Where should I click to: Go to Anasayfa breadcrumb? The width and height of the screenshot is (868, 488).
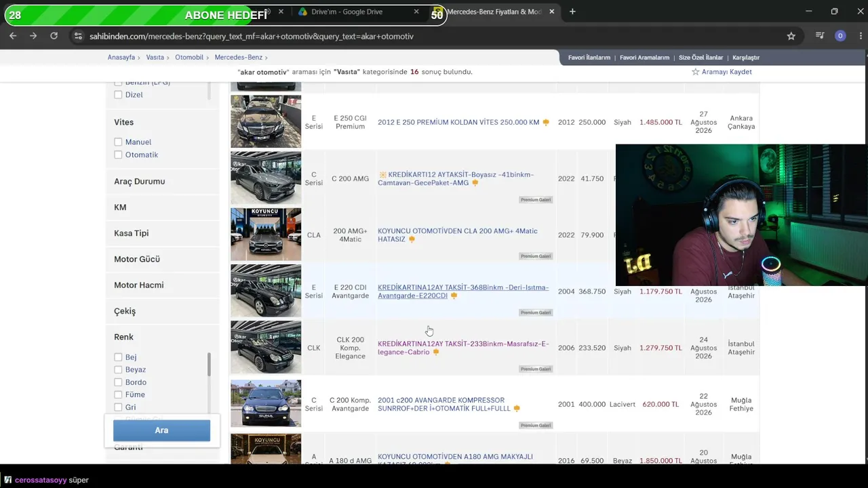tap(121, 58)
